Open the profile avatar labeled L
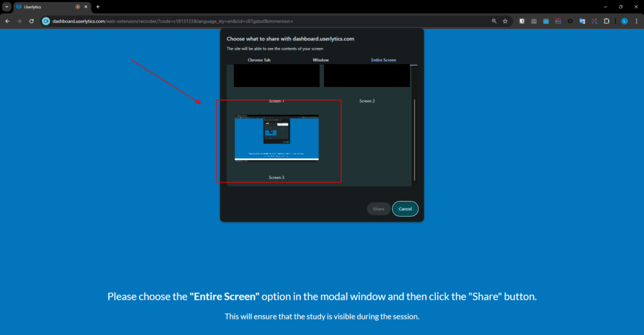 (x=625, y=21)
